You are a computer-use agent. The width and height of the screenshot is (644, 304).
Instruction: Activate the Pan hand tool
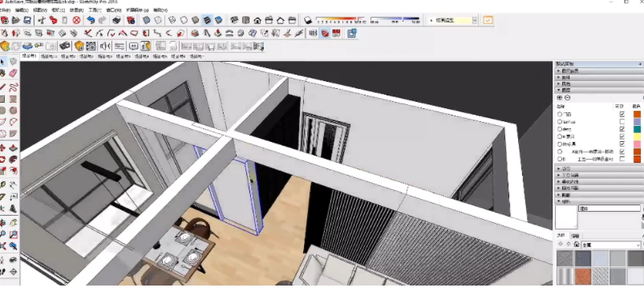13,223
